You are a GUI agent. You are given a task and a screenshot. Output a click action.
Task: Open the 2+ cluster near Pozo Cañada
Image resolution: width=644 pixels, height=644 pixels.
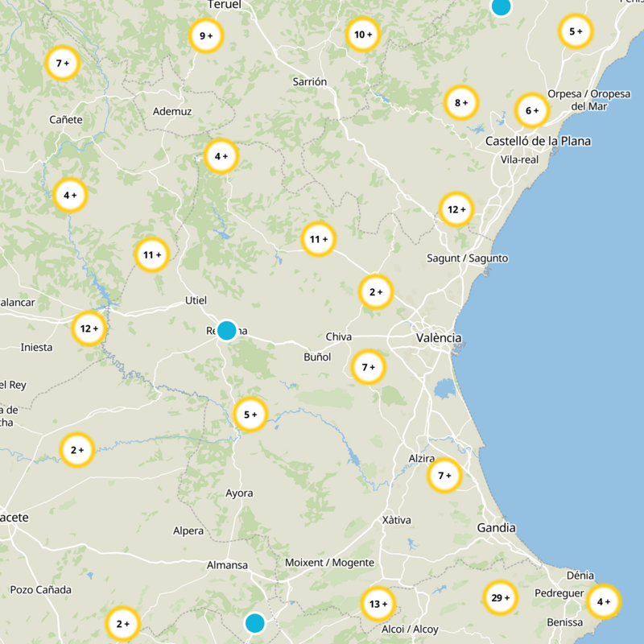[x=123, y=625]
